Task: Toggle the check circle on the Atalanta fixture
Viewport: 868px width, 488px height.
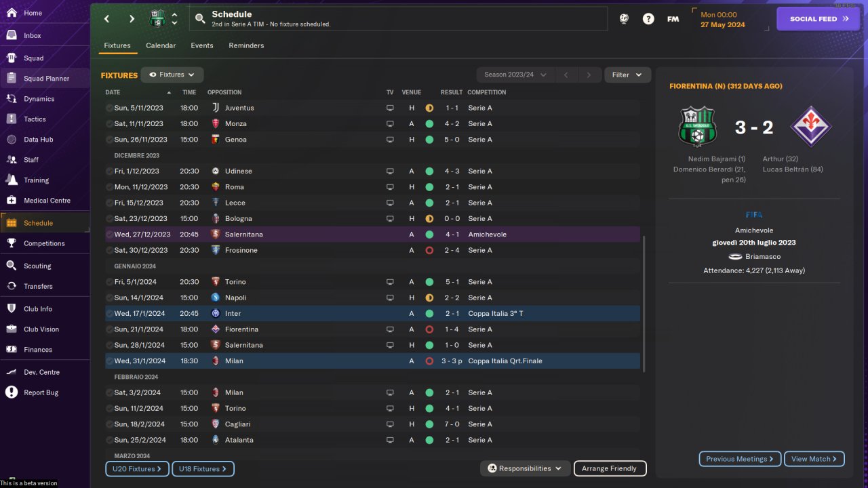Action: (109, 440)
